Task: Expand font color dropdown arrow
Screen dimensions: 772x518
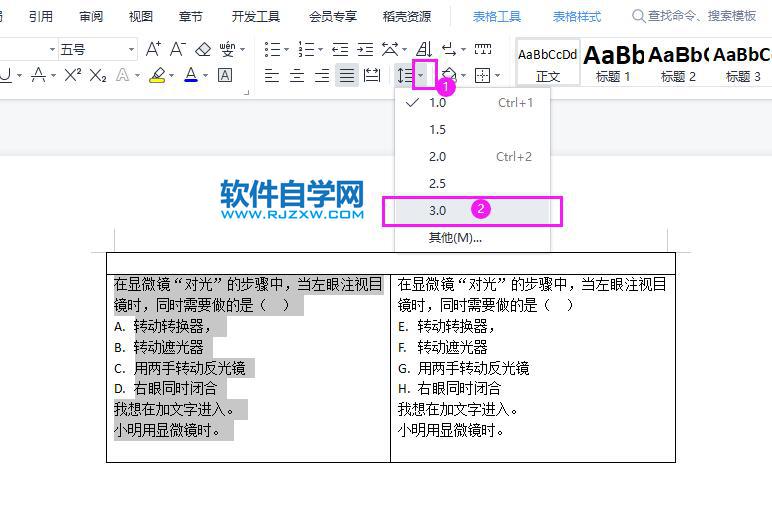Action: 205,75
